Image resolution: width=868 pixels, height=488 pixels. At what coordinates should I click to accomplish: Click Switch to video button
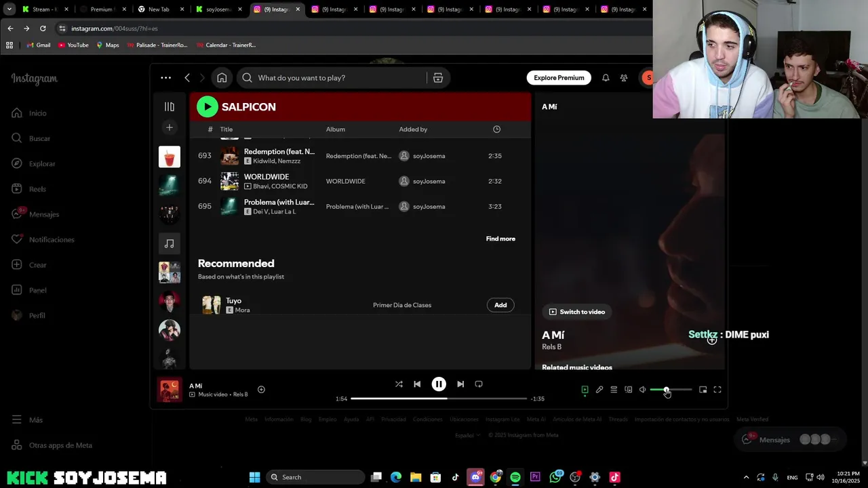[x=577, y=312]
